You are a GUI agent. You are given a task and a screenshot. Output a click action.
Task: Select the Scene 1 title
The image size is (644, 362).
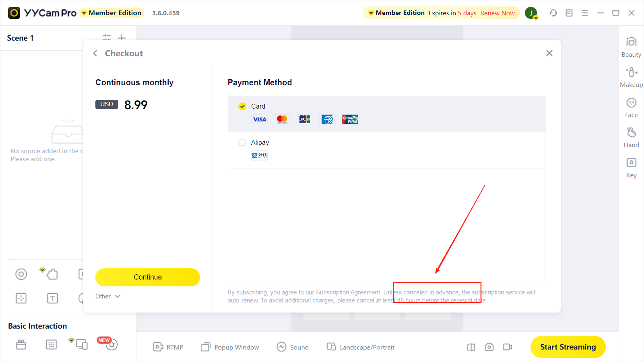coord(20,38)
